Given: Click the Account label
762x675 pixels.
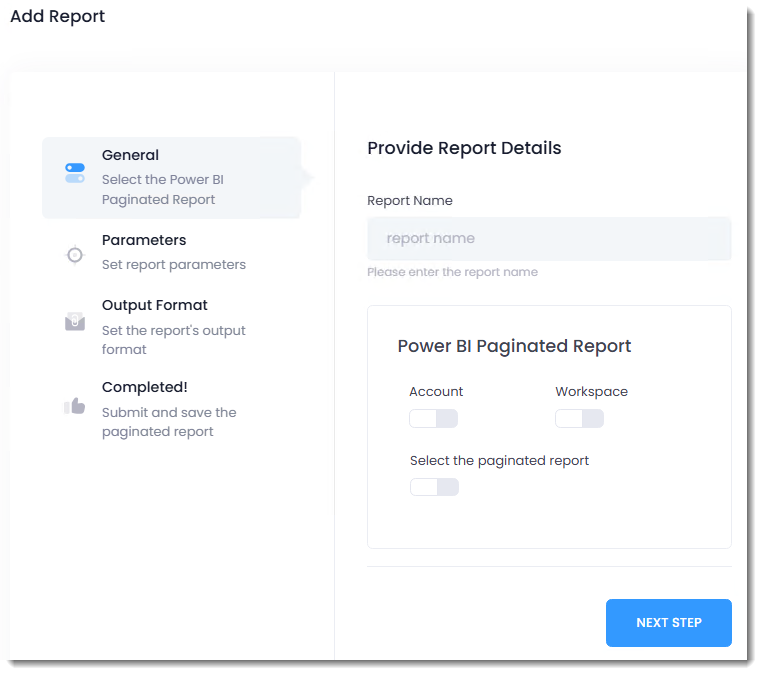Looking at the screenshot, I should pos(436,392).
